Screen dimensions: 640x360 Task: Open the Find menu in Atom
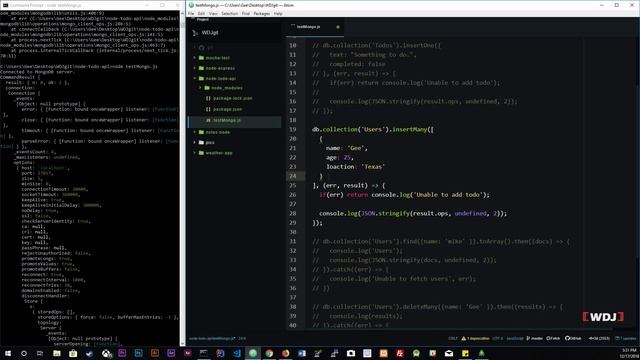[x=245, y=13]
